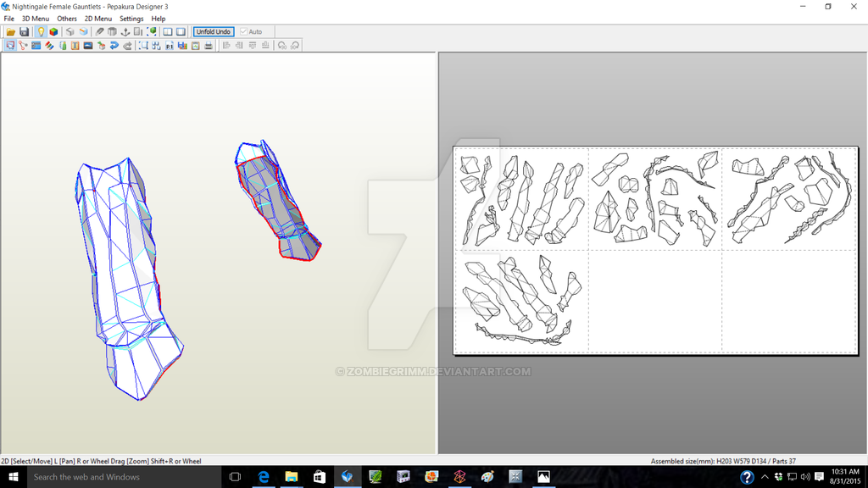Select the Join/Disjoin faces tool icon
868x488 pixels.
pos(23,46)
